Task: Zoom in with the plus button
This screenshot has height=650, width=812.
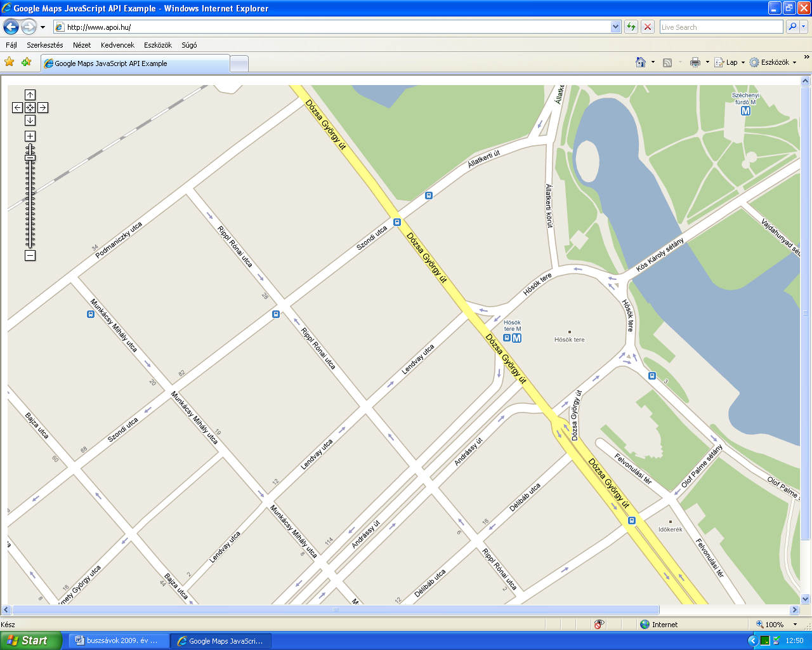Action: [x=30, y=136]
